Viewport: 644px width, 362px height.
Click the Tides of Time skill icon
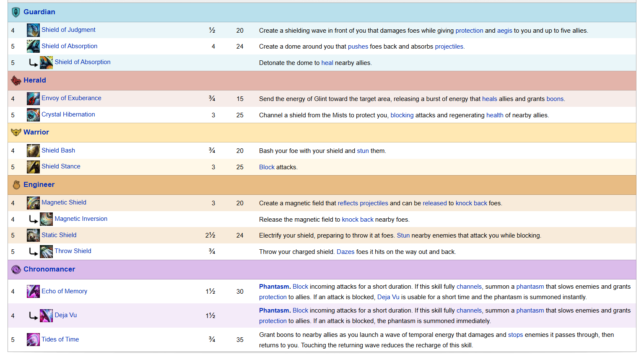point(33,340)
